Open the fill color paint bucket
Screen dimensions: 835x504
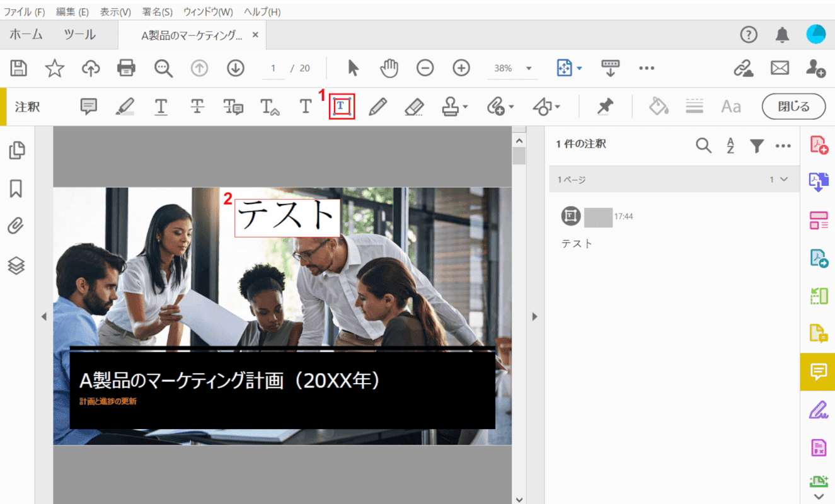point(659,106)
